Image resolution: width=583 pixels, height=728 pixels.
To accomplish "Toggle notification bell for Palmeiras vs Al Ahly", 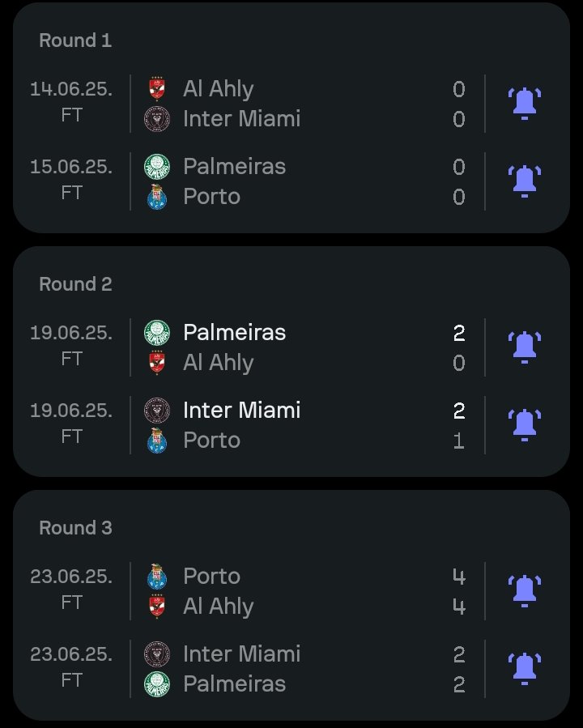I will pyautogui.click(x=525, y=347).
